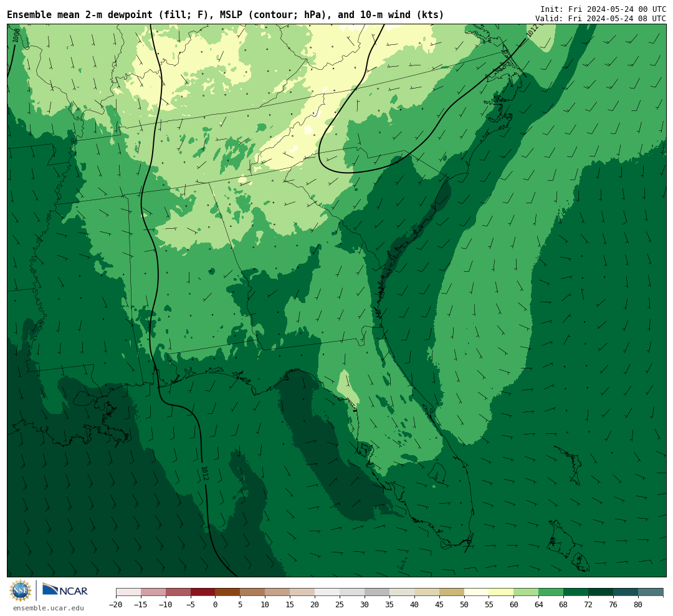
Task: Select the 'Init: Fri 2024-05-24 00 UTC' text
Action: pos(603,9)
